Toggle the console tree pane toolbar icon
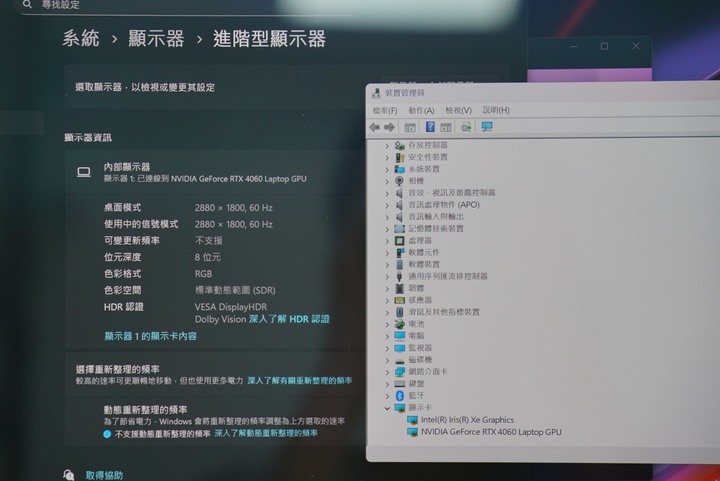This screenshot has height=481, width=720. [410, 127]
